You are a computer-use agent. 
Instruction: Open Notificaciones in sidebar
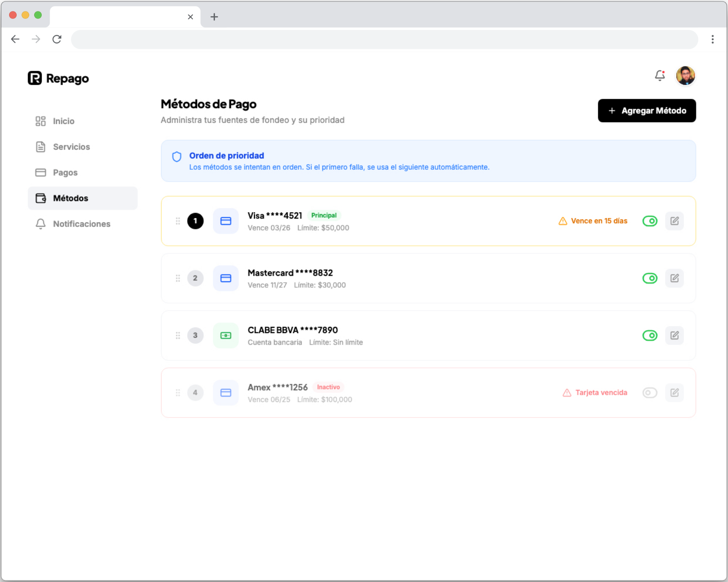[83, 224]
